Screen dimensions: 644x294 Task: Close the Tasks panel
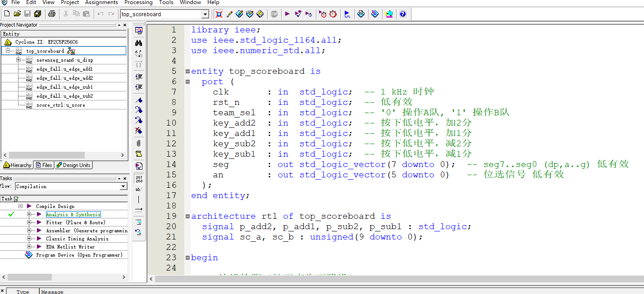125,178
